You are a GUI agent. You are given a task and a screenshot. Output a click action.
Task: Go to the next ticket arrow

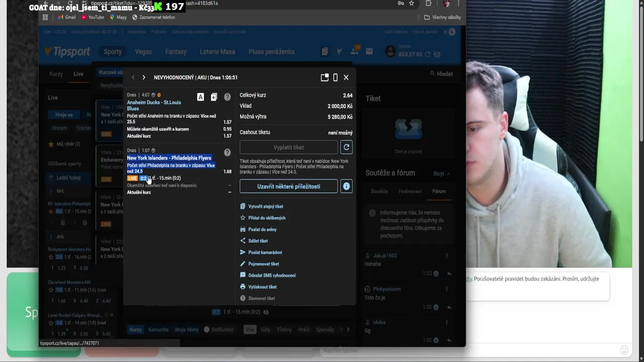(144, 77)
